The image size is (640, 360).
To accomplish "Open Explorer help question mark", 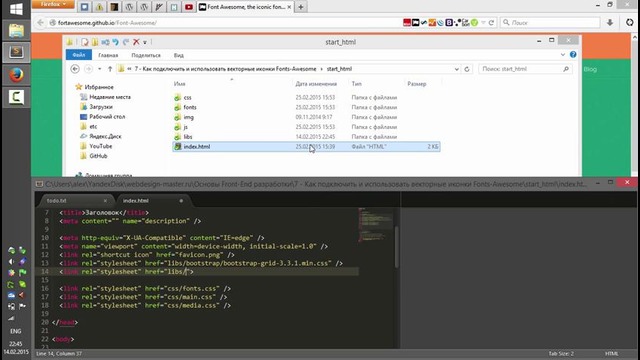I will pos(573,55).
